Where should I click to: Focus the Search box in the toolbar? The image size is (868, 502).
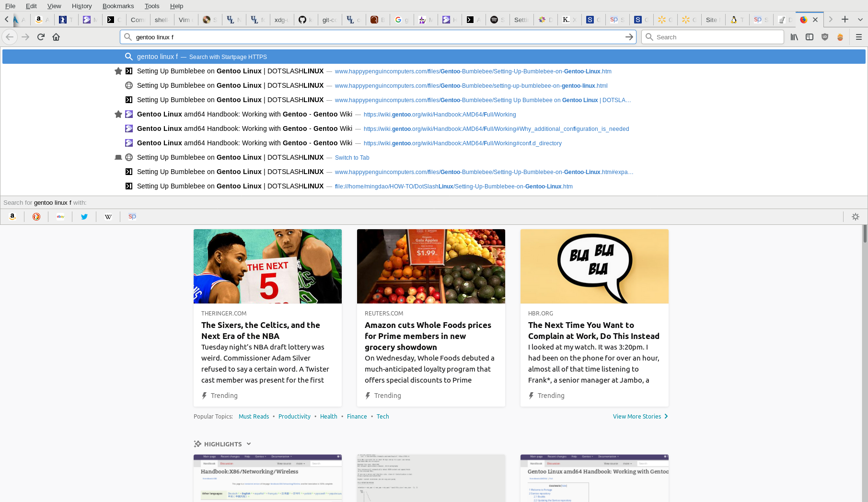click(x=713, y=37)
